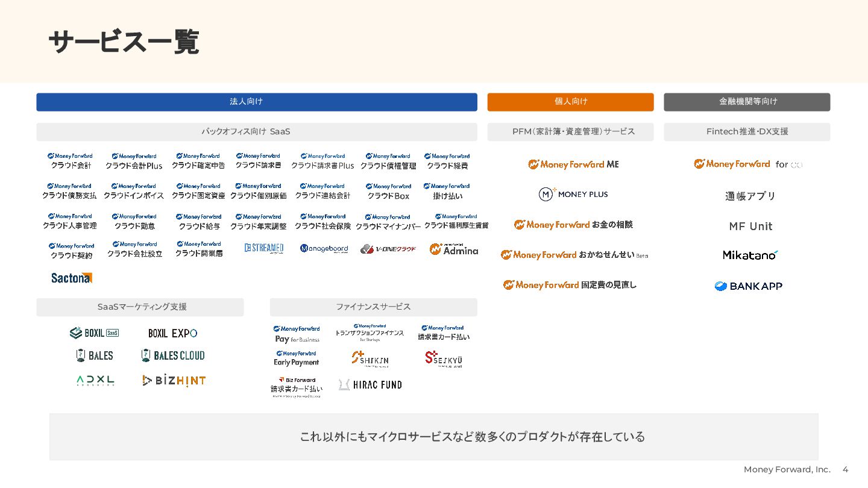Click the ファイナンスサービス section header
Image resolution: width=868 pixels, height=488 pixels.
point(374,307)
